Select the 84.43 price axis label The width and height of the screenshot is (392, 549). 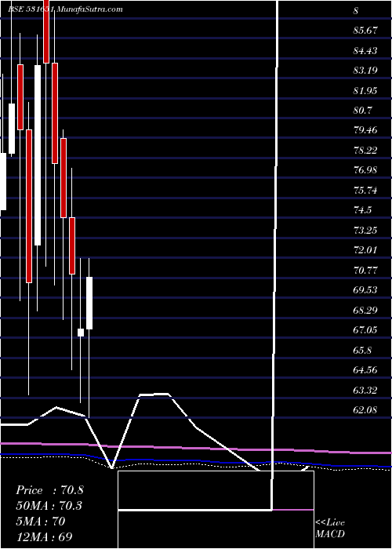click(365, 51)
